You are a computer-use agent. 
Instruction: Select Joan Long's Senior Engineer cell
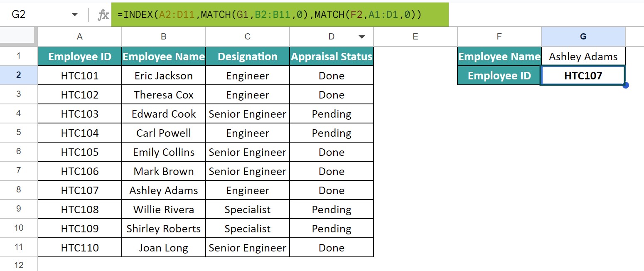(248, 248)
